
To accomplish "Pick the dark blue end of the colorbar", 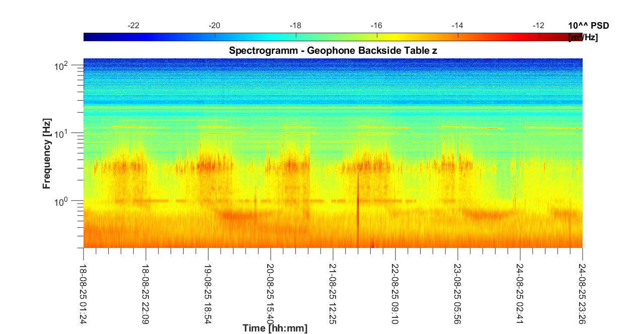I will pyautogui.click(x=87, y=37).
